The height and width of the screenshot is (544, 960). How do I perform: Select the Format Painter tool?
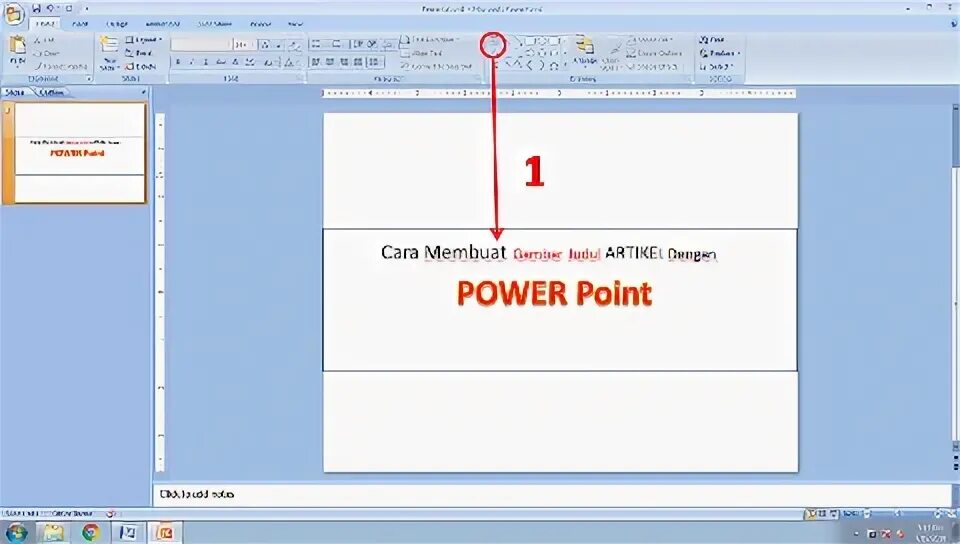tap(61, 66)
